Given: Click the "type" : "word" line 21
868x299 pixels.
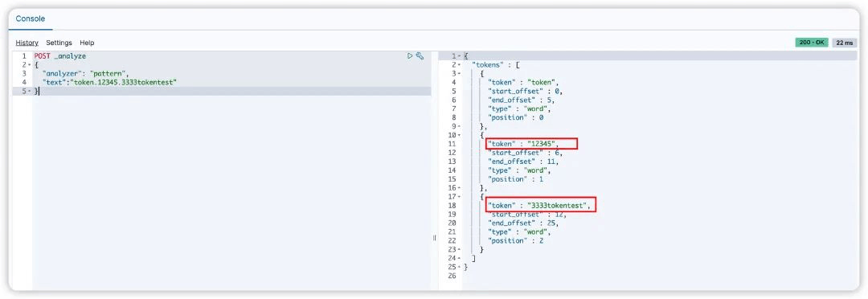Looking at the screenshot, I should [x=519, y=231].
